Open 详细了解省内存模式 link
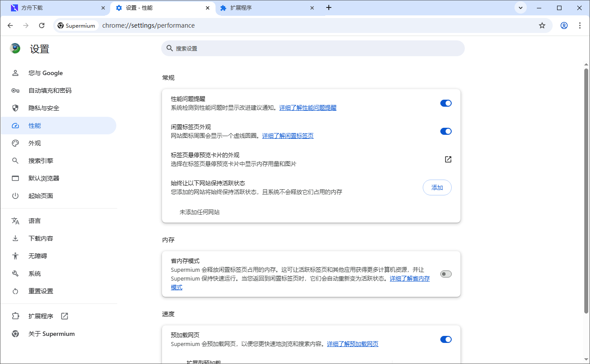This screenshot has width=590, height=364. point(410,278)
